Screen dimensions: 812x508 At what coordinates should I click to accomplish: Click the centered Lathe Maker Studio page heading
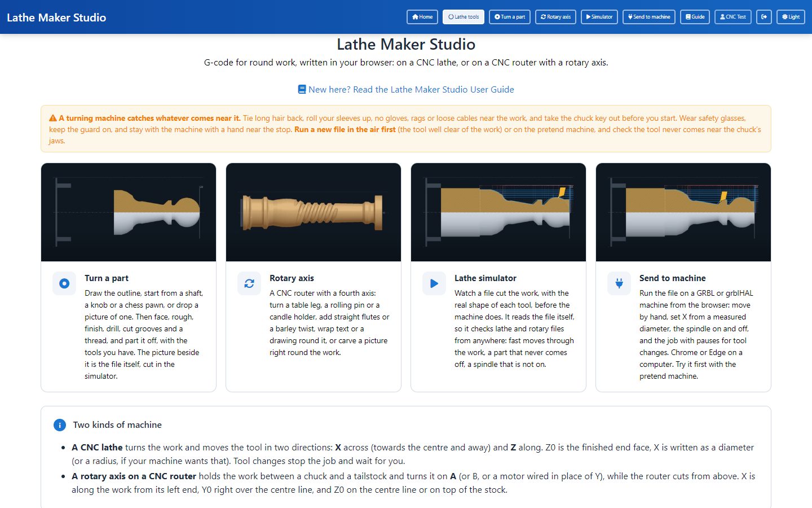[x=406, y=44]
